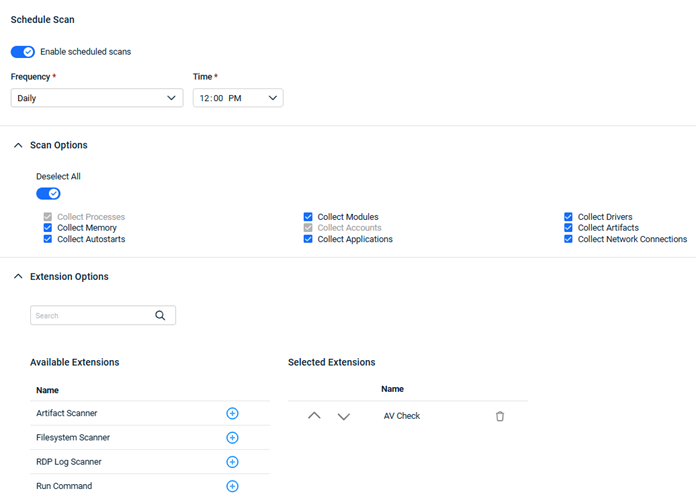The width and height of the screenshot is (696, 493).
Task: Collapse the Scan Options section
Action: tap(18, 145)
